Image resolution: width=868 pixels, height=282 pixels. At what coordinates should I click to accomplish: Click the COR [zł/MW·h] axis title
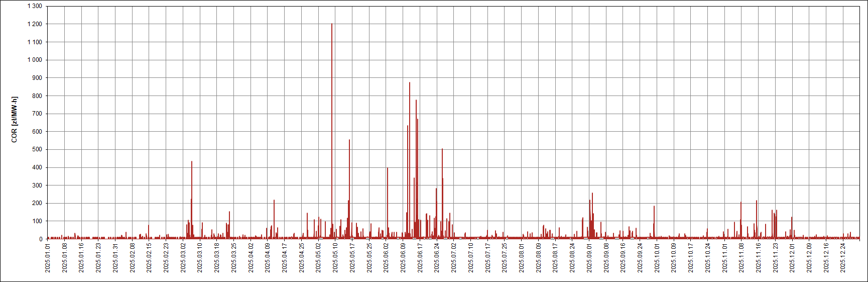(x=14, y=120)
